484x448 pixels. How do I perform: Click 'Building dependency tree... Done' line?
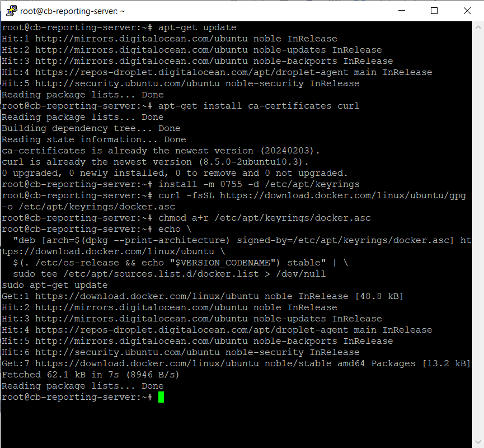coord(91,128)
